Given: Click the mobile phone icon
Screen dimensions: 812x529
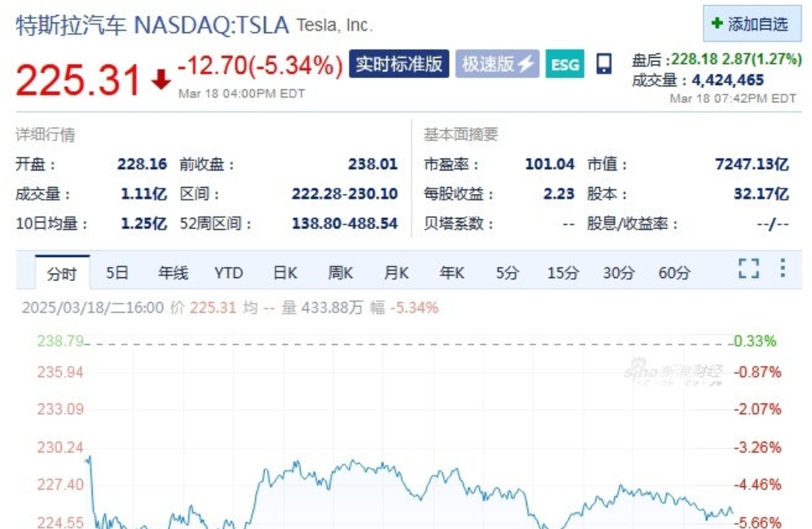Looking at the screenshot, I should pyautogui.click(x=604, y=64).
